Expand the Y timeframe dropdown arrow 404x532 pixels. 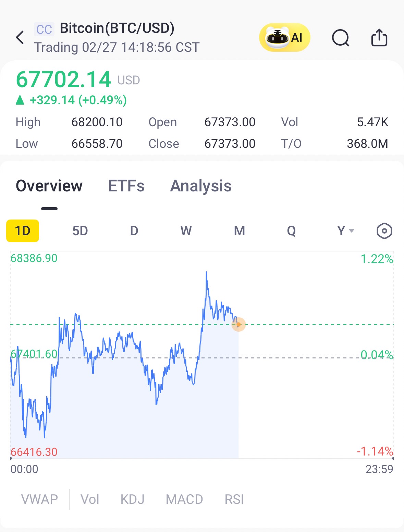point(352,231)
